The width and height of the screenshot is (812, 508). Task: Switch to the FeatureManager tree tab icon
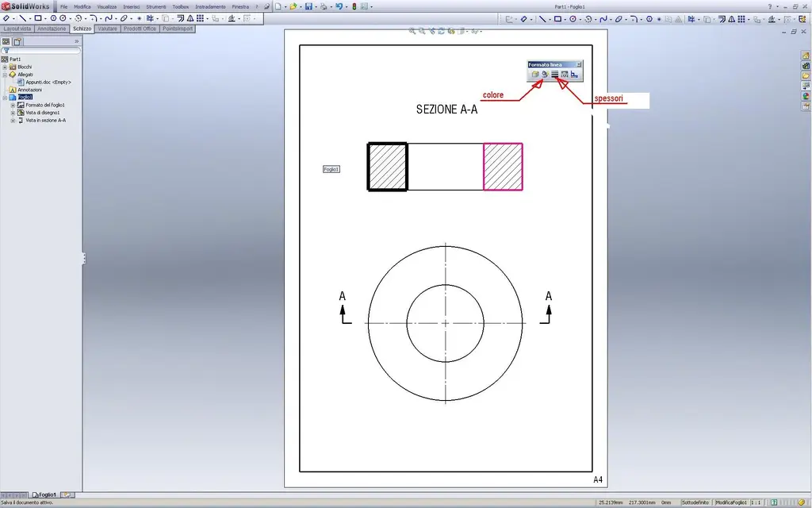tap(6, 41)
